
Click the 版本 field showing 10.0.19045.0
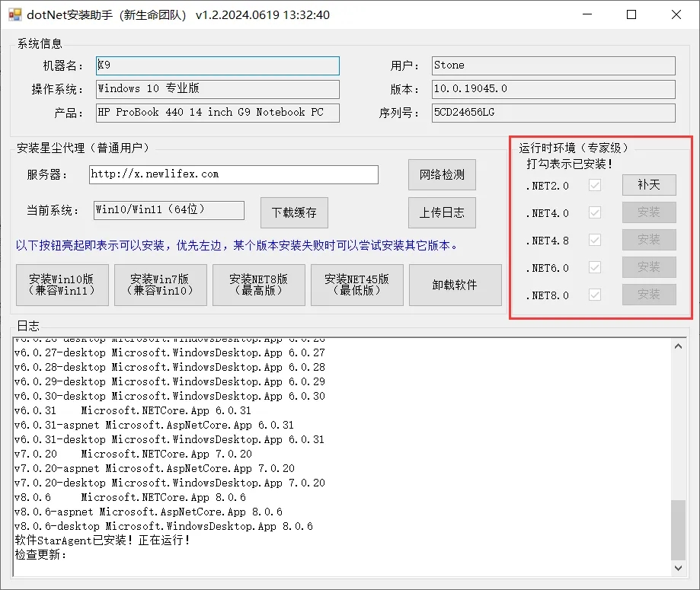(x=554, y=89)
